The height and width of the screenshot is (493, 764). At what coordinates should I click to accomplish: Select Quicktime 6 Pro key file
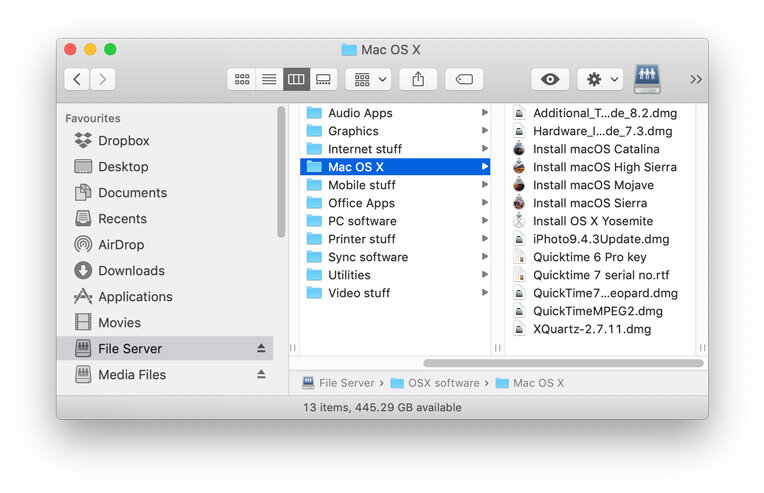click(600, 257)
